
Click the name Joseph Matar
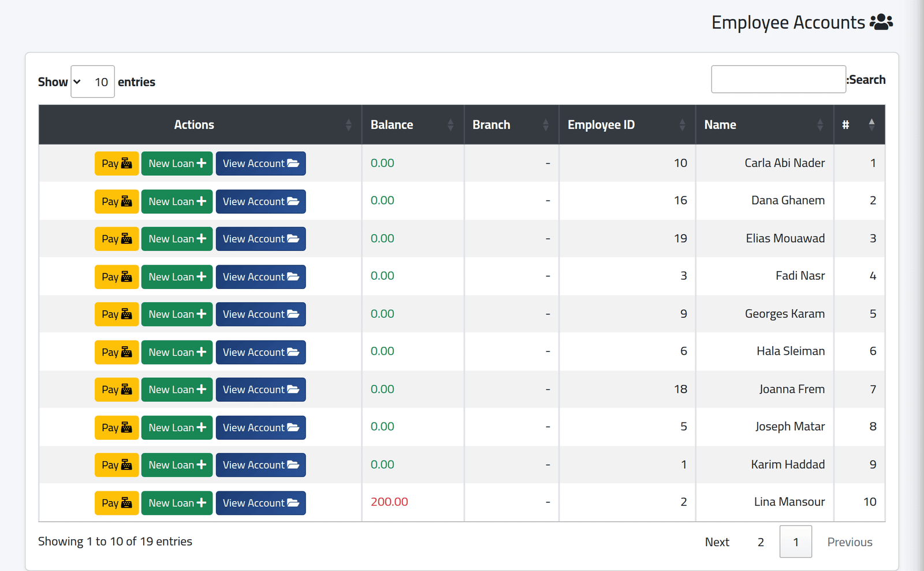pyautogui.click(x=790, y=427)
